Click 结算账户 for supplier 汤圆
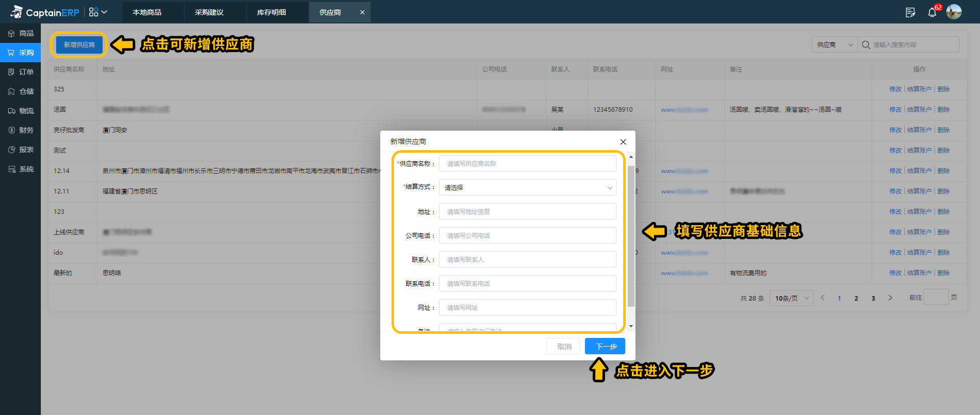Screen dimensions: 980x415 pos(919,110)
